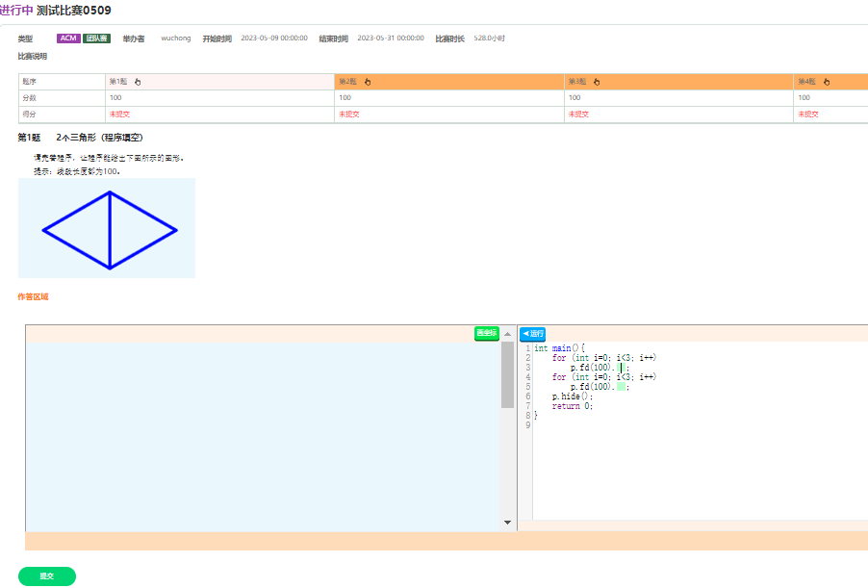868x588 pixels.
Task: Open the 第1题 problem tab
Action: [219, 82]
